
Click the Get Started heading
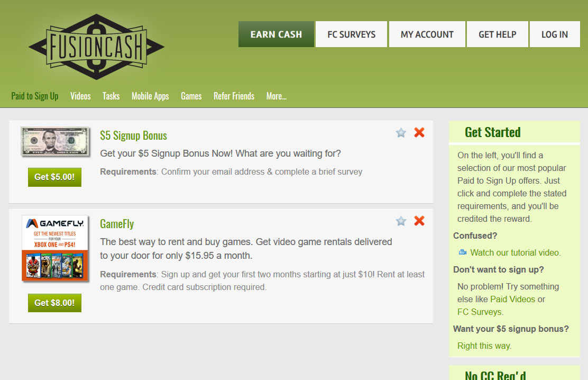492,132
